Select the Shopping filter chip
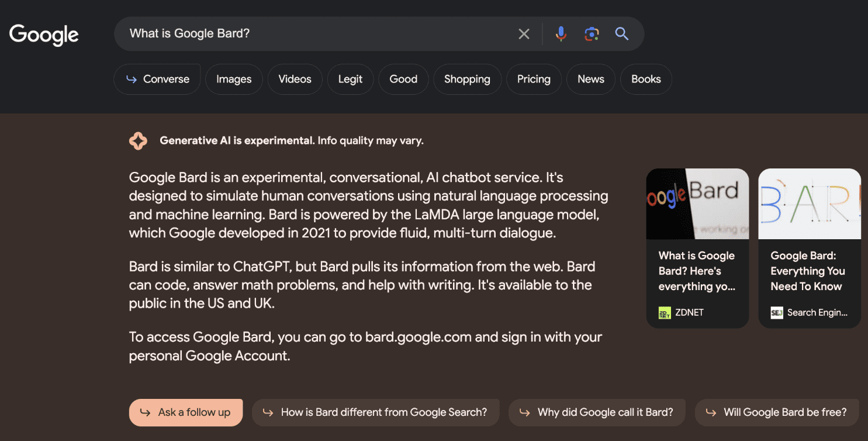Screen dimensions: 868x441 [x=467, y=79]
